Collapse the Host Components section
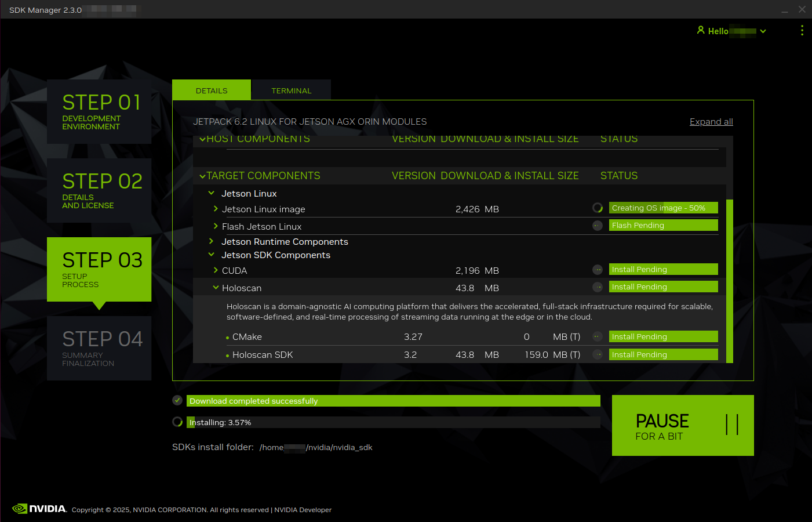The width and height of the screenshot is (812, 522). point(202,139)
